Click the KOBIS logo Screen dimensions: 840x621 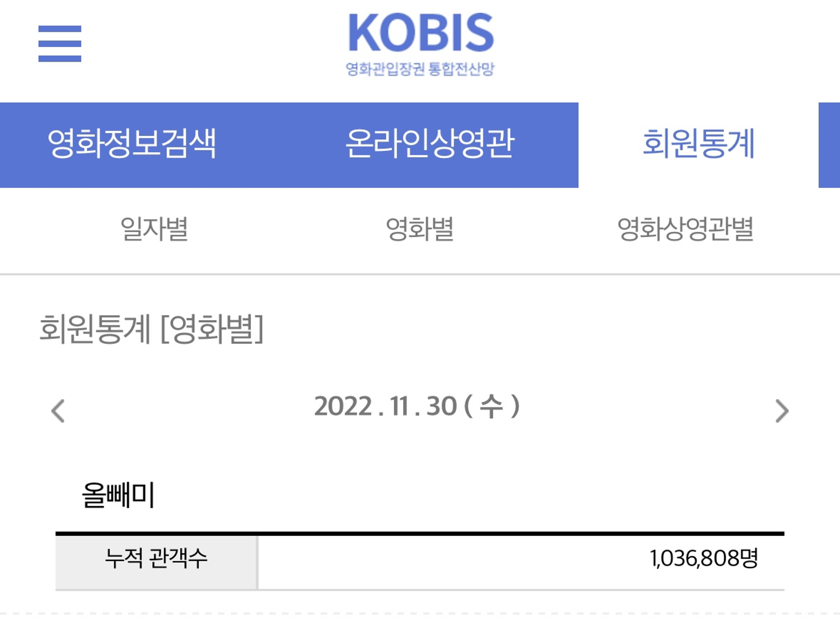pos(421,32)
